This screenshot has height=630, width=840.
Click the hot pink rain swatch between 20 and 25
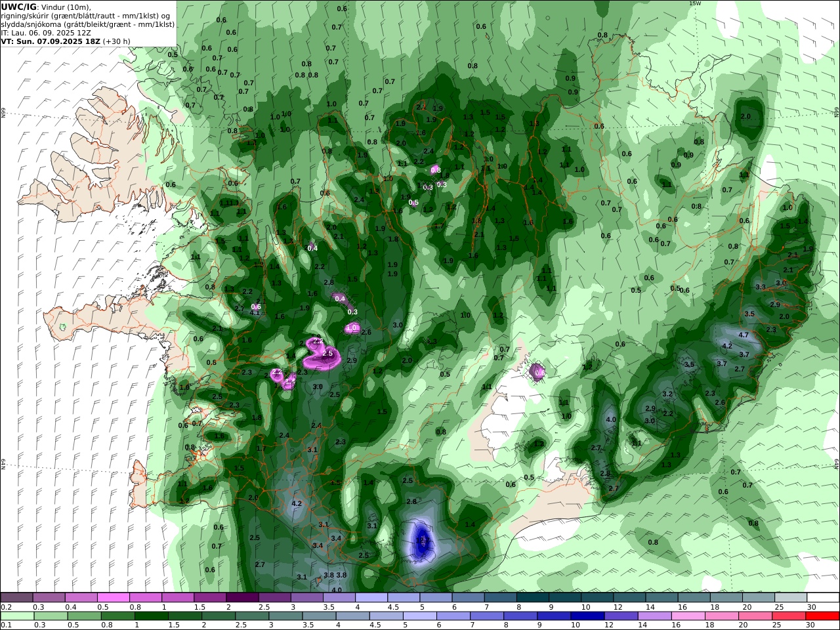(x=755, y=616)
